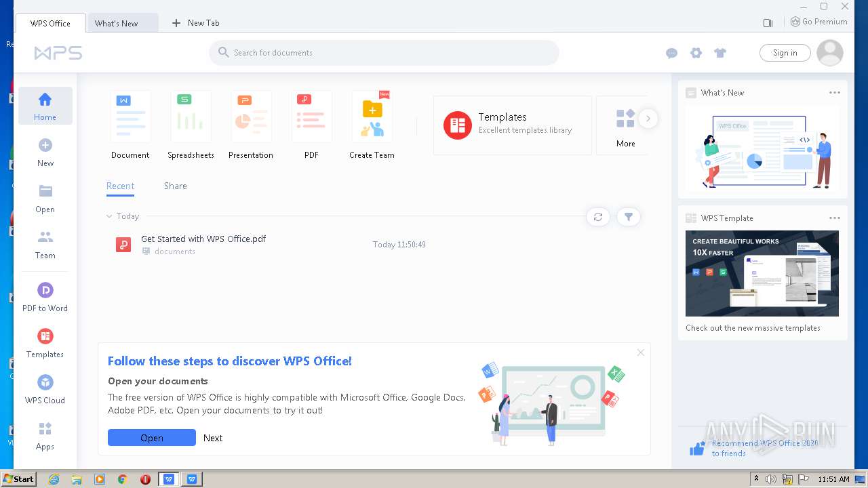
Task: Click the next arrow beside More
Action: point(648,119)
